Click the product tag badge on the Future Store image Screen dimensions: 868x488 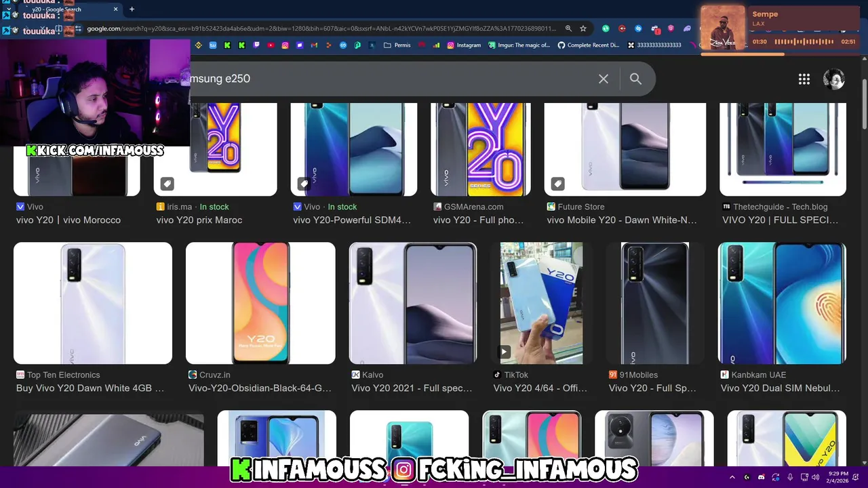tap(557, 184)
